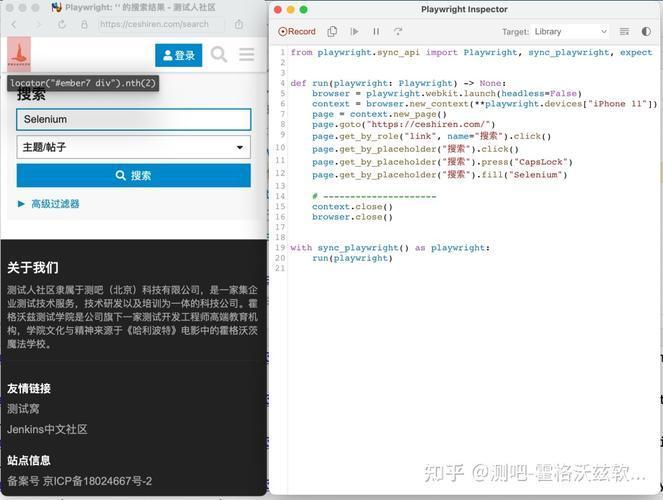The width and height of the screenshot is (663, 500).
Task: Open the magnifier search icon in site header
Action: click(219, 55)
